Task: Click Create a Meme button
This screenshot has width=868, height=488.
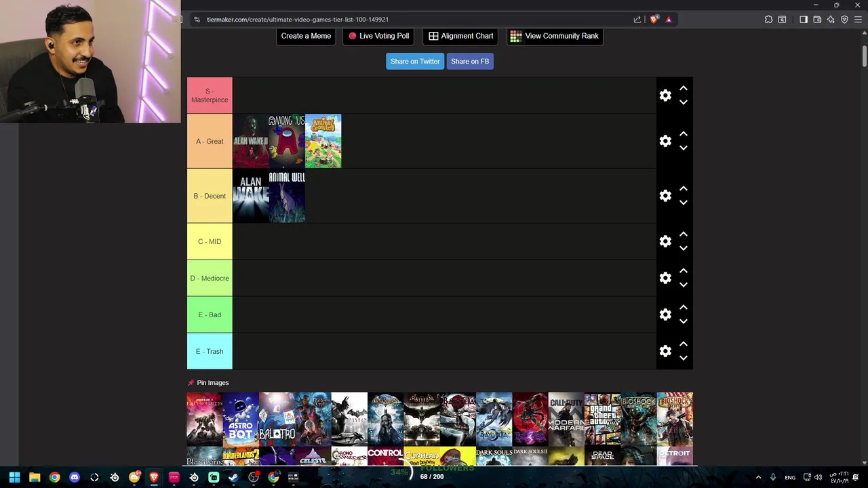Action: coord(306,36)
